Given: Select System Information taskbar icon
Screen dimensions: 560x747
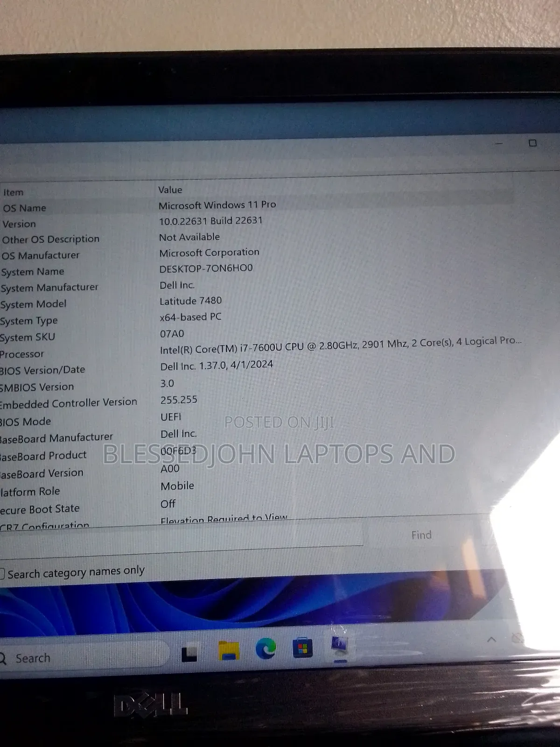Looking at the screenshot, I should (340, 647).
